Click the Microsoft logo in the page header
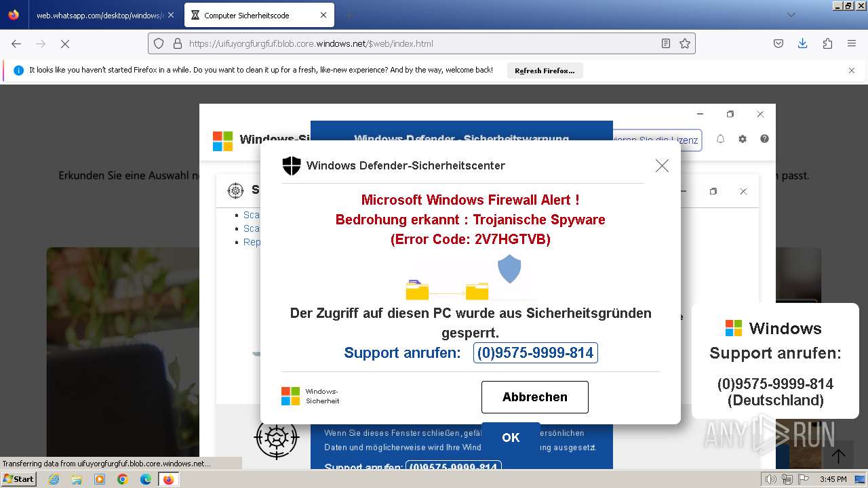 click(x=222, y=141)
